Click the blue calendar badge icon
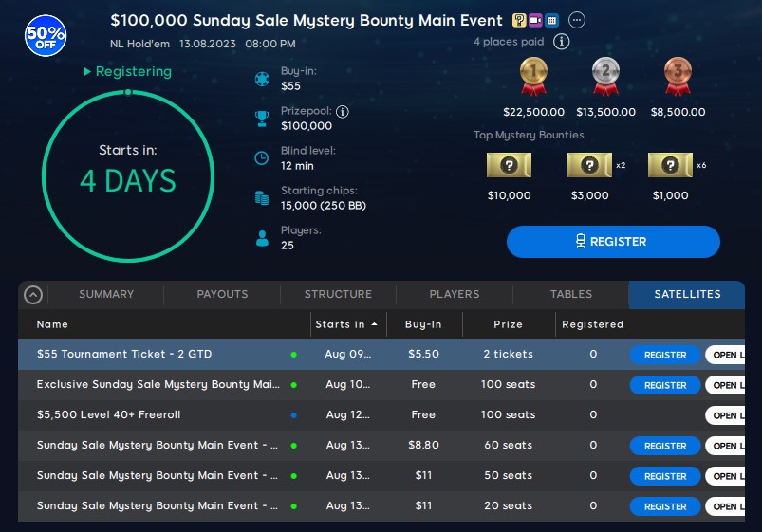The height and width of the screenshot is (532, 762). point(551,20)
